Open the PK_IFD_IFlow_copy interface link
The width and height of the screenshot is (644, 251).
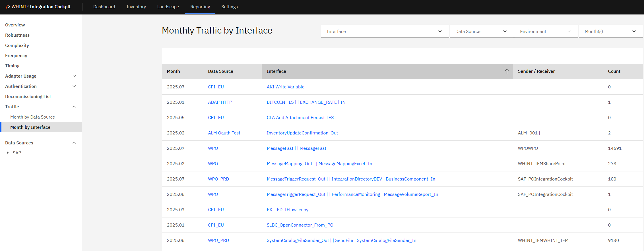[287, 210]
